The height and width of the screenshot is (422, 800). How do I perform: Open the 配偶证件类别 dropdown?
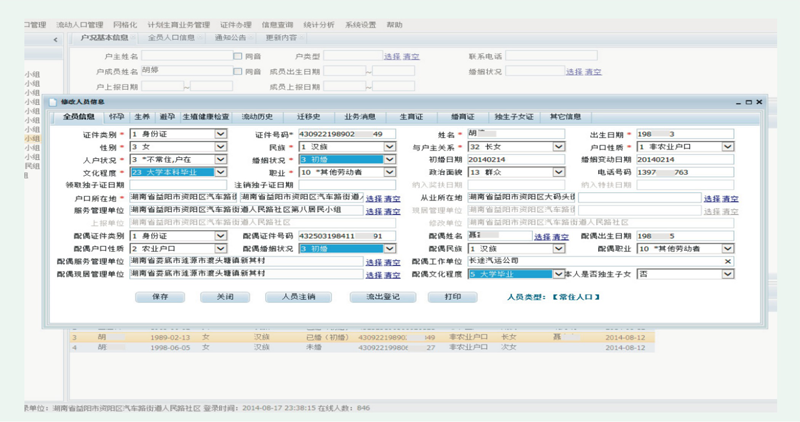(x=220, y=236)
